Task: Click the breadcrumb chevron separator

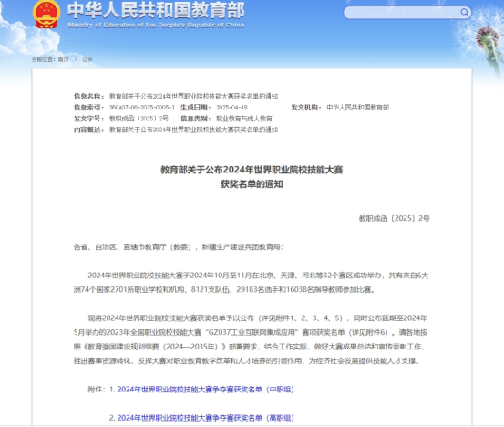Action: 76,59
